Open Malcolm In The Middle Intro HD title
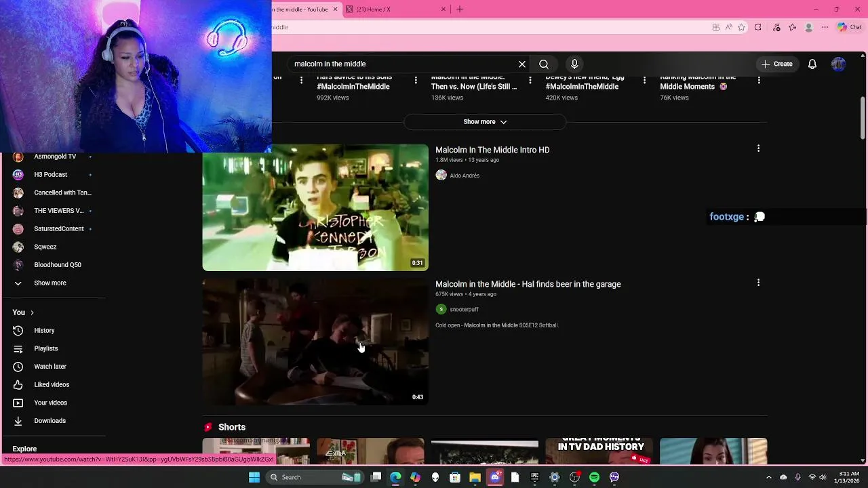 point(492,150)
